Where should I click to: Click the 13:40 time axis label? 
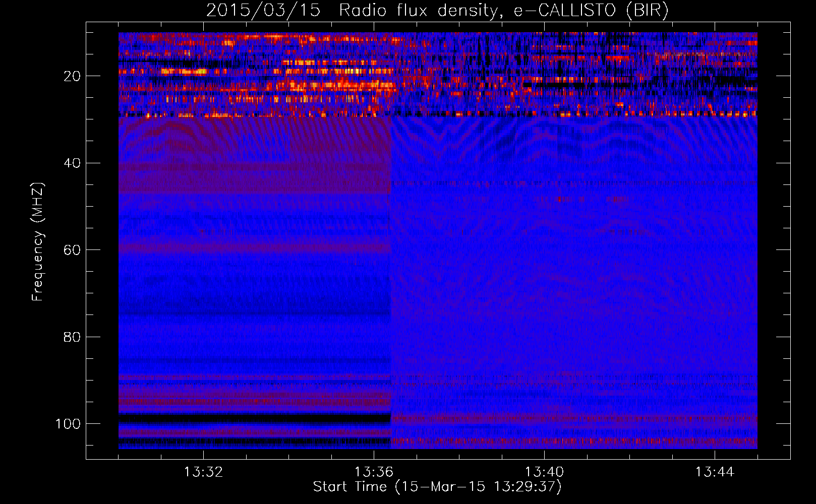pyautogui.click(x=544, y=472)
